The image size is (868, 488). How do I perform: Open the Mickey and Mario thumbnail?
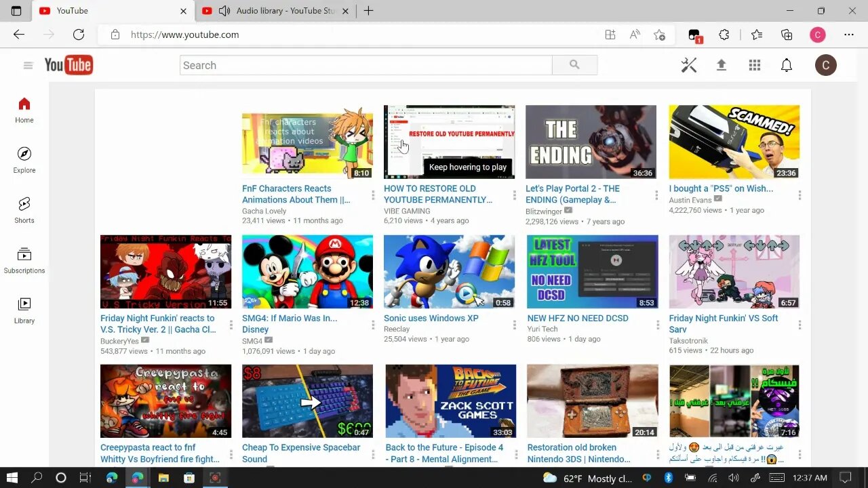tap(307, 272)
